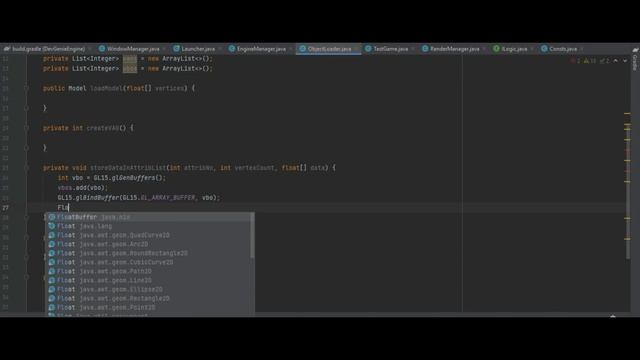Choose Float java.lang completion suggestion

pos(149,226)
